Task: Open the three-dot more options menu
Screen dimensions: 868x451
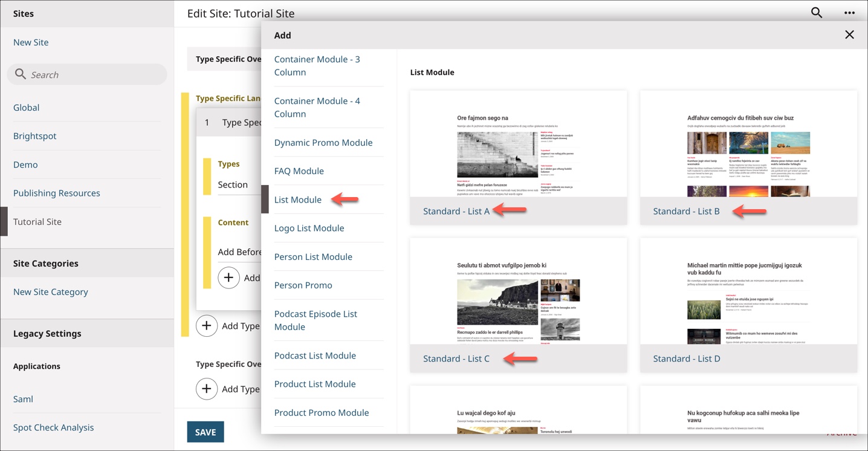Action: tap(849, 13)
